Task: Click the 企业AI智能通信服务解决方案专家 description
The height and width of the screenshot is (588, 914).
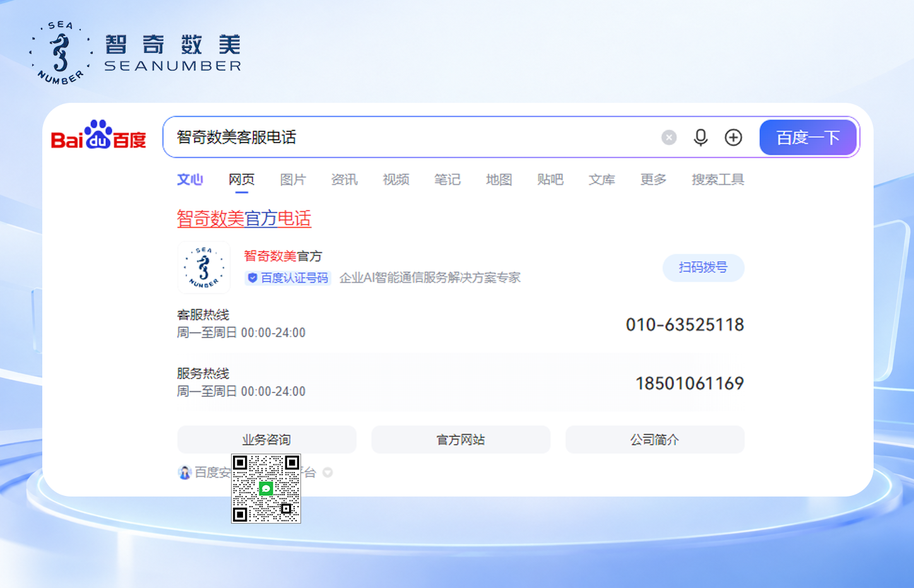Action: pos(430,278)
